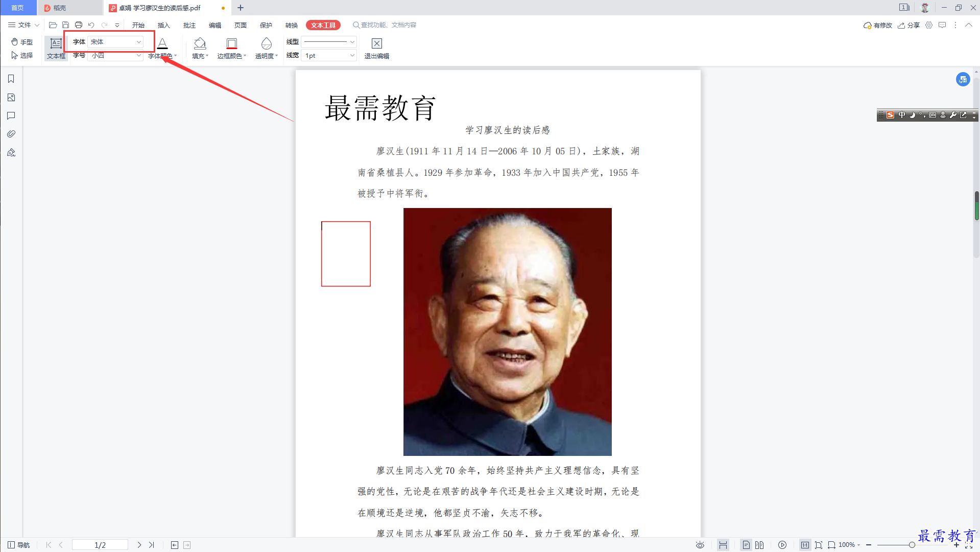This screenshot has width=980, height=552.
Task: Click the Fill (填充) bucket icon
Action: [x=200, y=43]
